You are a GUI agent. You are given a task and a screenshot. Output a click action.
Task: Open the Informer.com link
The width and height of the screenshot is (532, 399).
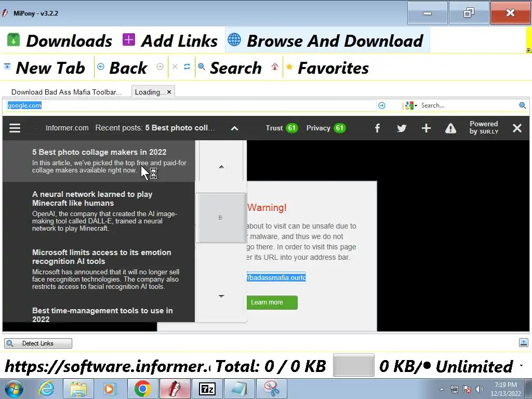[x=67, y=128]
